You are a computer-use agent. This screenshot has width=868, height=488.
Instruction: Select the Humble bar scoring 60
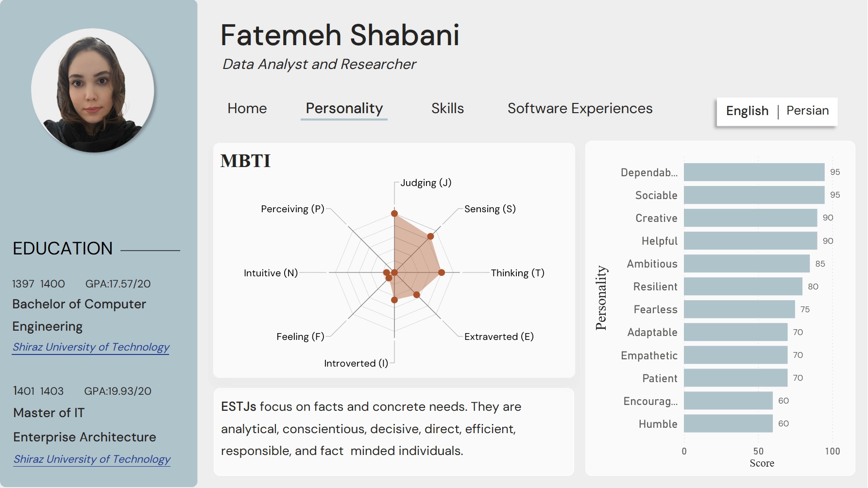[x=728, y=423]
